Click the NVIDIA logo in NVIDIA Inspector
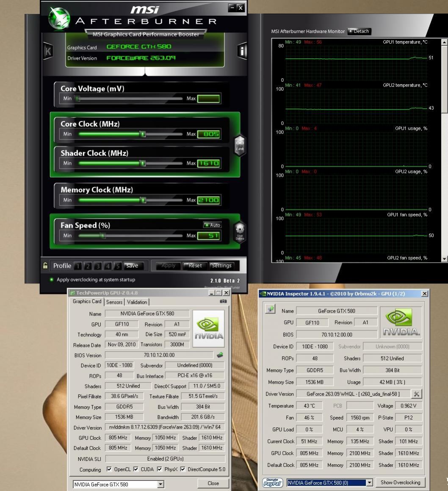 pos(401,322)
